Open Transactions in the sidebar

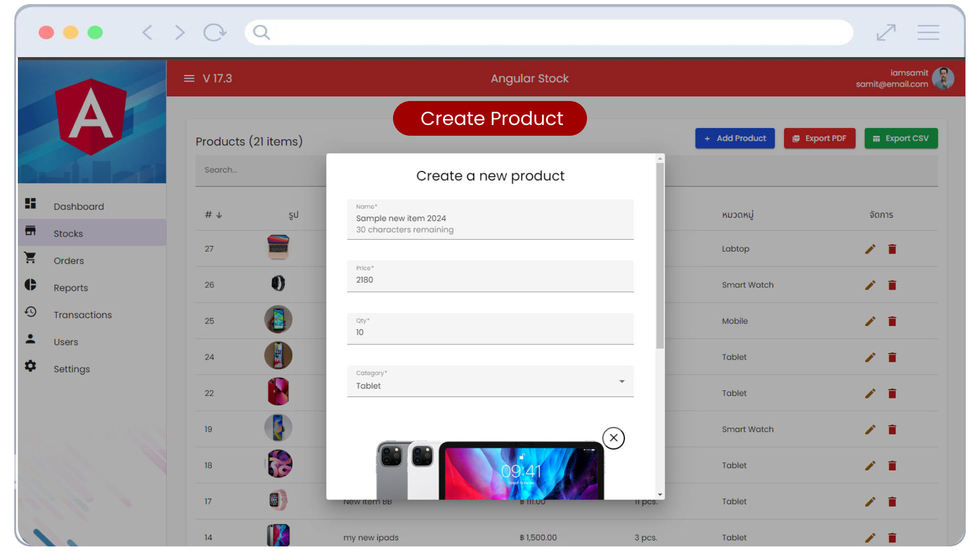coord(92,314)
